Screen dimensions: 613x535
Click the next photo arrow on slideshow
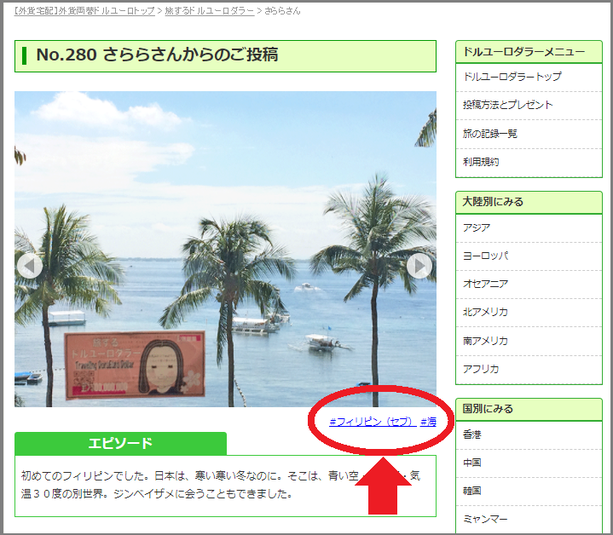[420, 266]
